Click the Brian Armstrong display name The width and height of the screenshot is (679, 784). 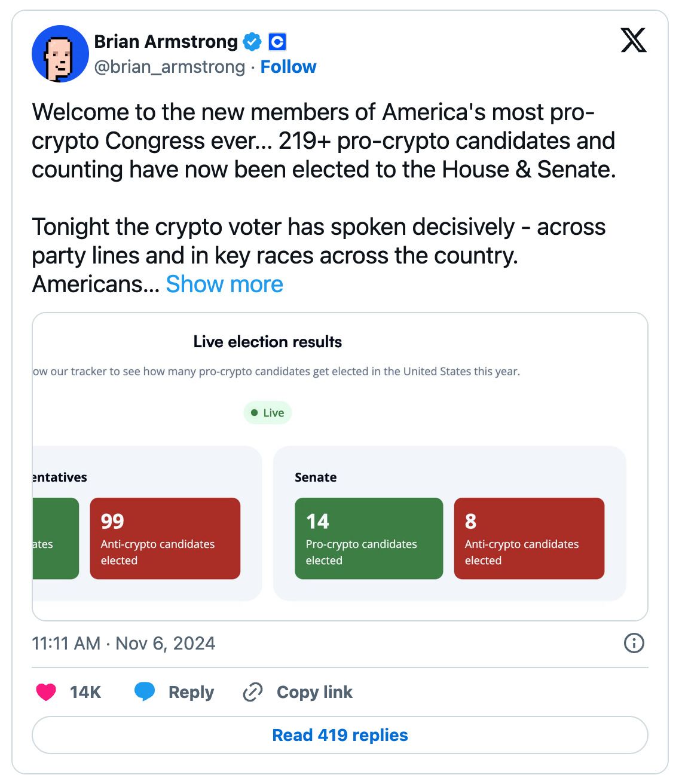click(x=166, y=42)
